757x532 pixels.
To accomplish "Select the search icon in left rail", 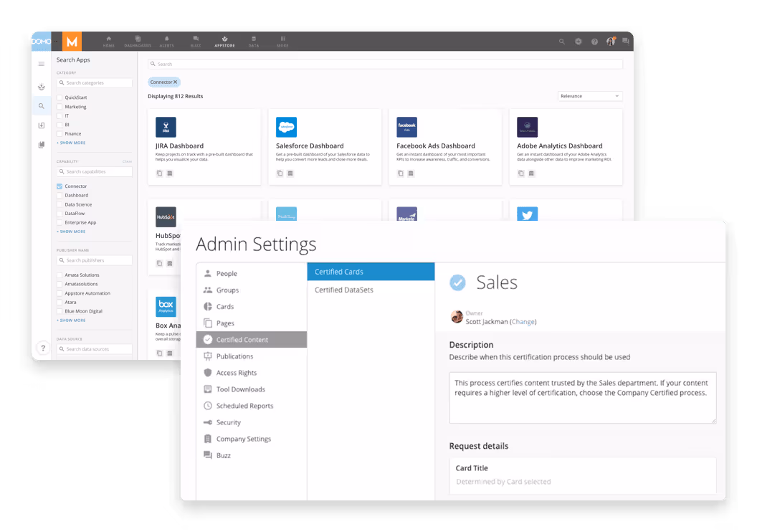I will coord(42,106).
